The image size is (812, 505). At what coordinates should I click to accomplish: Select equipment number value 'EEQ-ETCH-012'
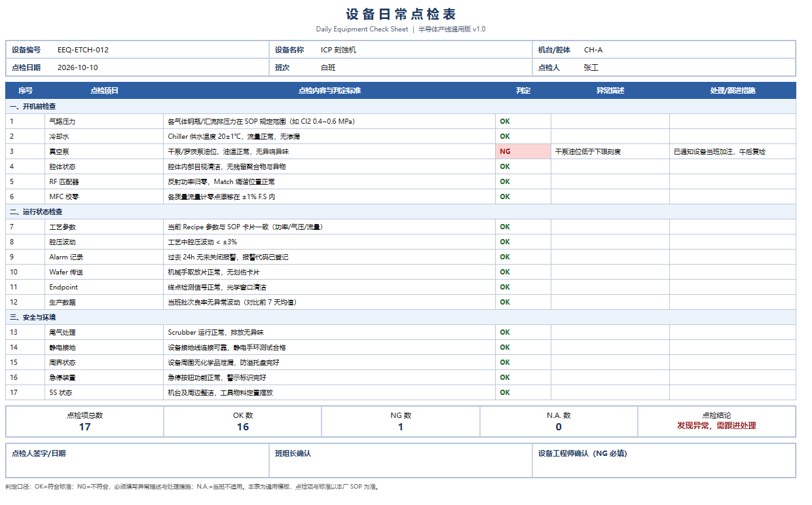click(83, 50)
